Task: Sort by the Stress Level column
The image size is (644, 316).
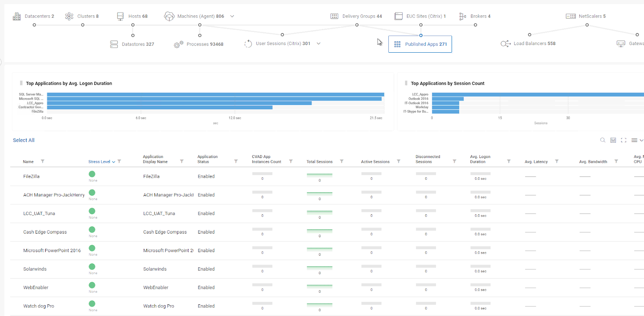Action: (x=99, y=162)
